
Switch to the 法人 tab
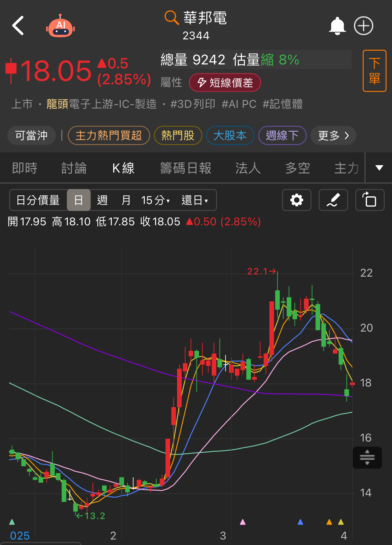coord(248,168)
